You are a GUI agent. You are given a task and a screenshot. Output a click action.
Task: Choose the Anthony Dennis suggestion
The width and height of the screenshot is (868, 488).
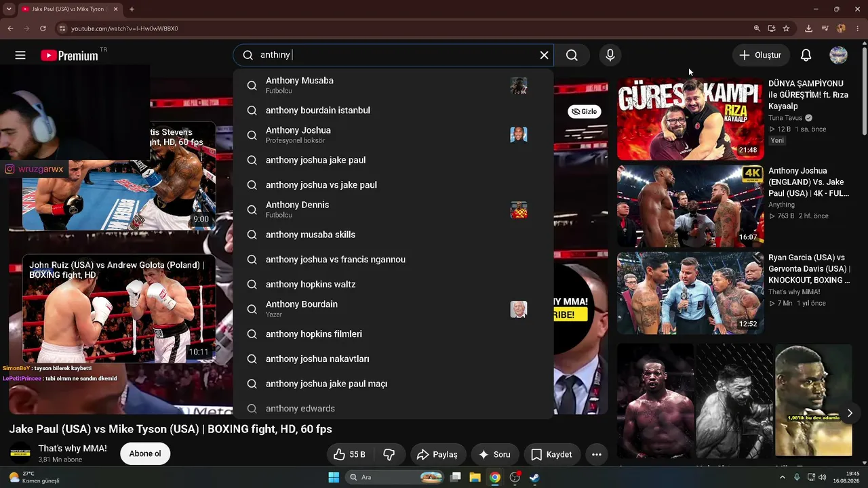[393, 209]
